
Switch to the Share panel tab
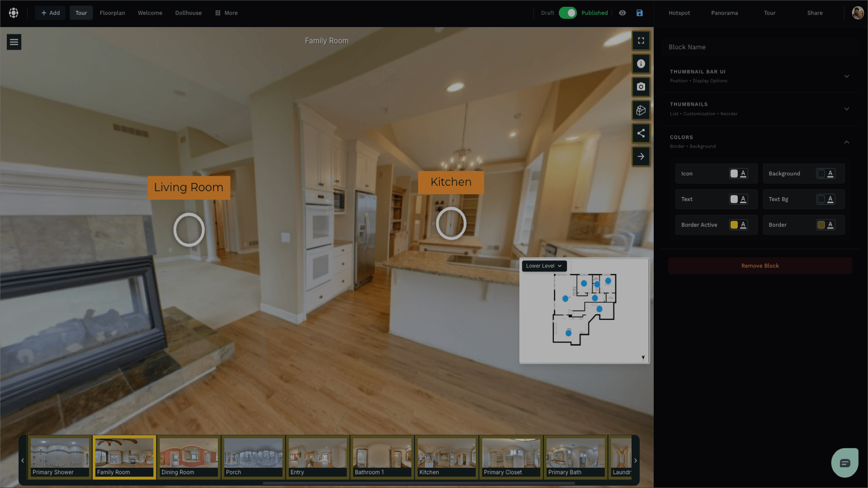(815, 13)
